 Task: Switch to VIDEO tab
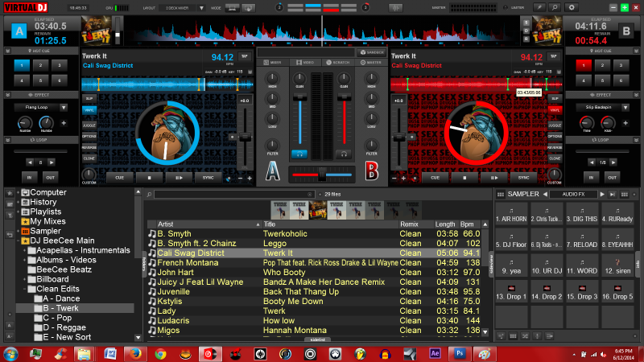tap(305, 63)
